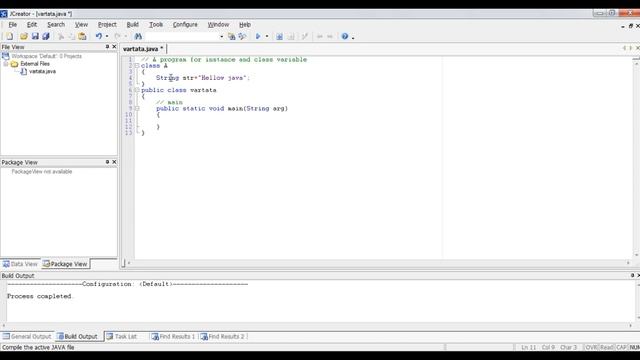Image resolution: width=640 pixels, height=360 pixels.
Task: Switch to the General Output tab
Action: 27,337
